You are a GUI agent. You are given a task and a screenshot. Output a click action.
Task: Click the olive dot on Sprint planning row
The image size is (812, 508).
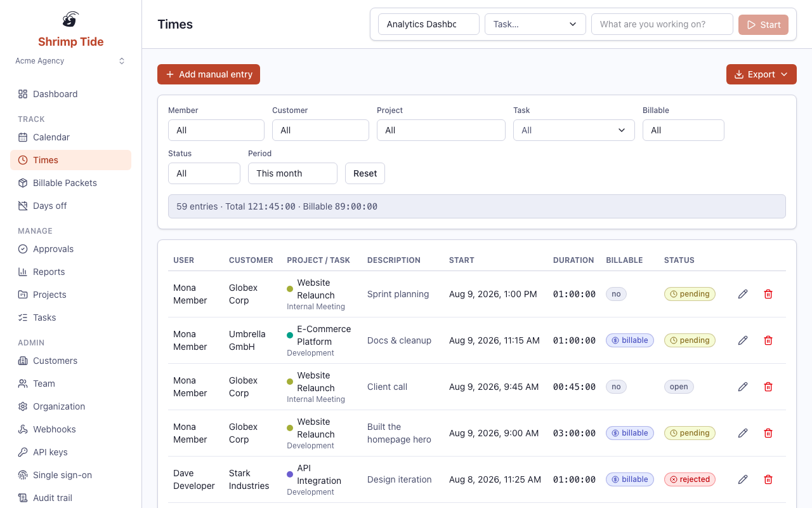pos(290,289)
